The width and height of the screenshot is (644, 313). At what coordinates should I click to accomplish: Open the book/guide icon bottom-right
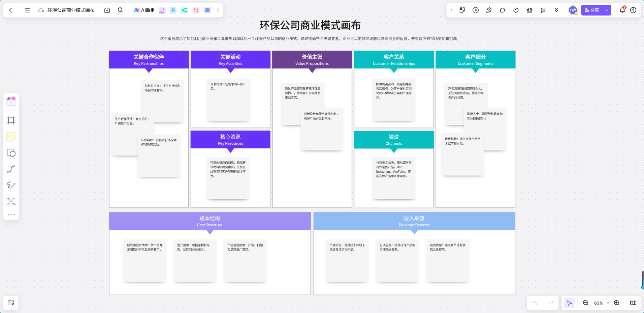(633, 303)
